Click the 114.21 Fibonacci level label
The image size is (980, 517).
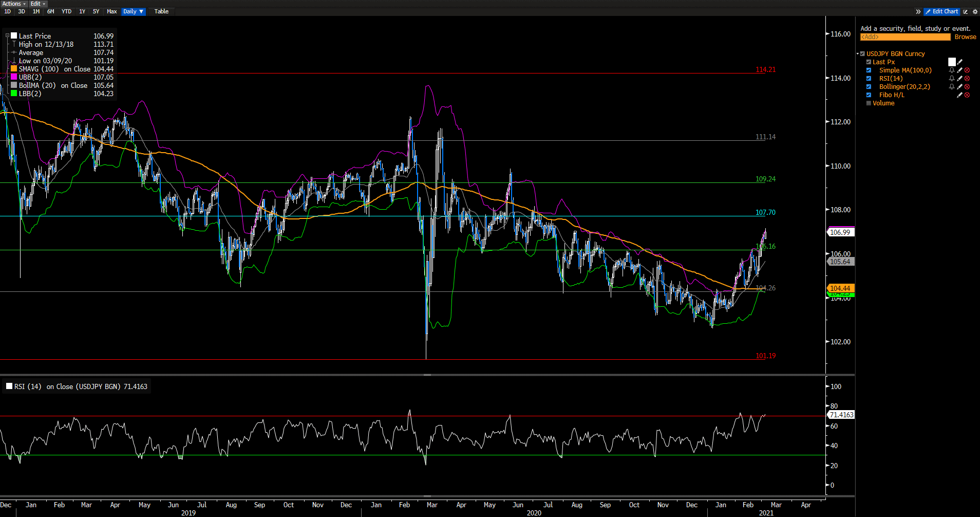765,69
